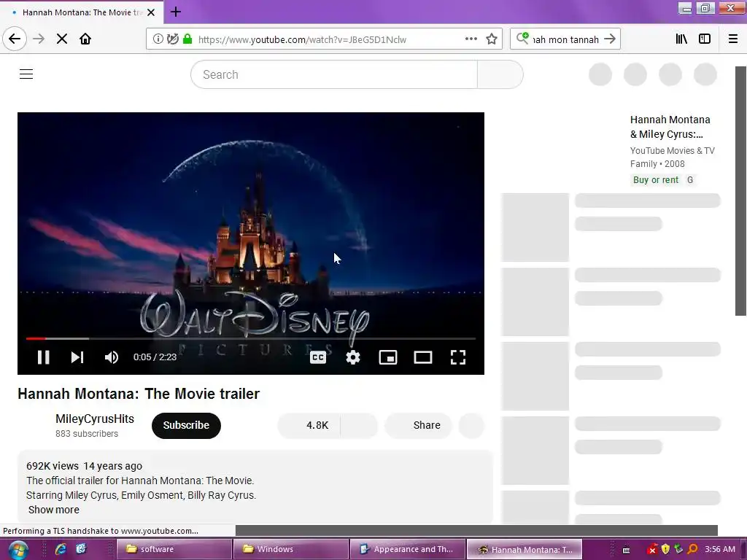Viewport: 747px width, 560px height.
Task: Click the yellow shield tray icon
Action: tap(665, 550)
